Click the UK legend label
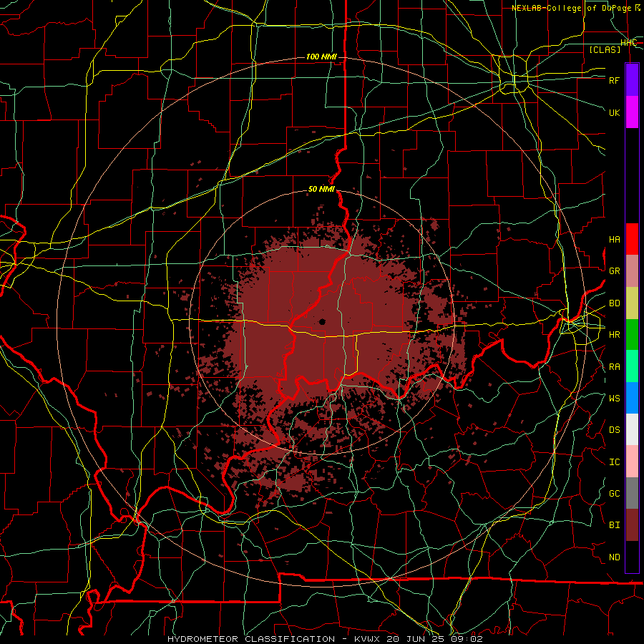 (x=614, y=112)
